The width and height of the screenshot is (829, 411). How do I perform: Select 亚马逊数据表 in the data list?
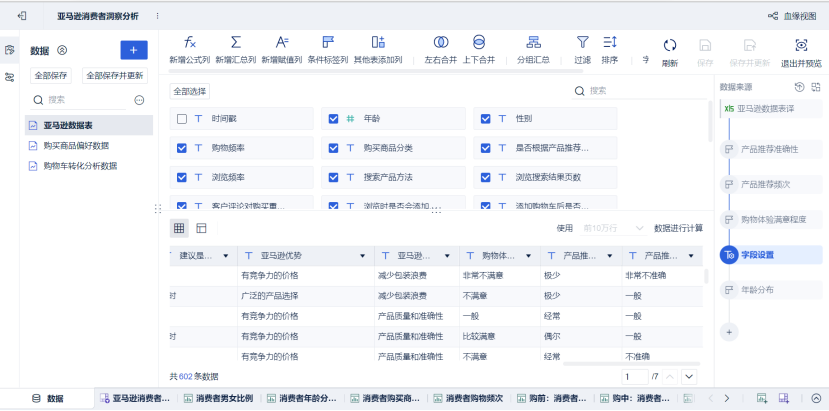click(89, 125)
